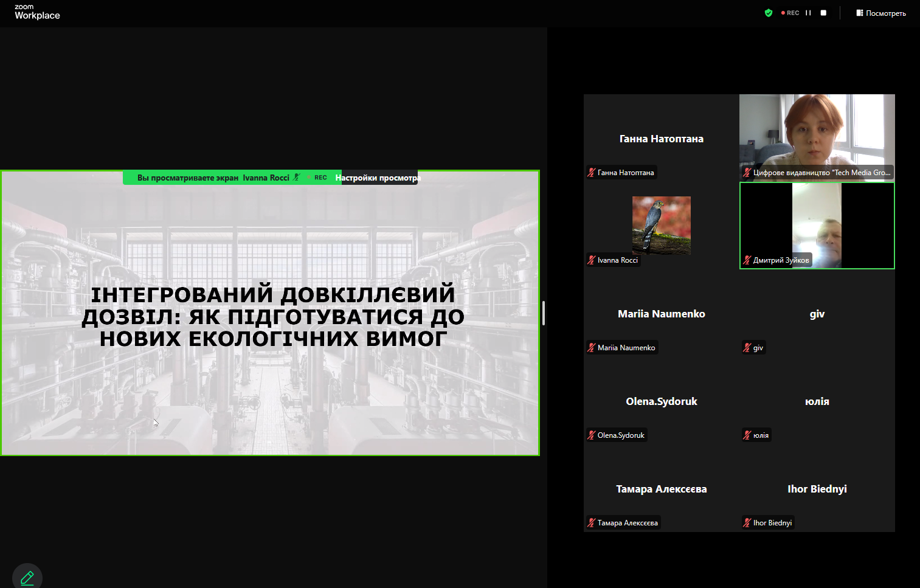Select the юлія participant tile
The height and width of the screenshot is (588, 920).
817,401
